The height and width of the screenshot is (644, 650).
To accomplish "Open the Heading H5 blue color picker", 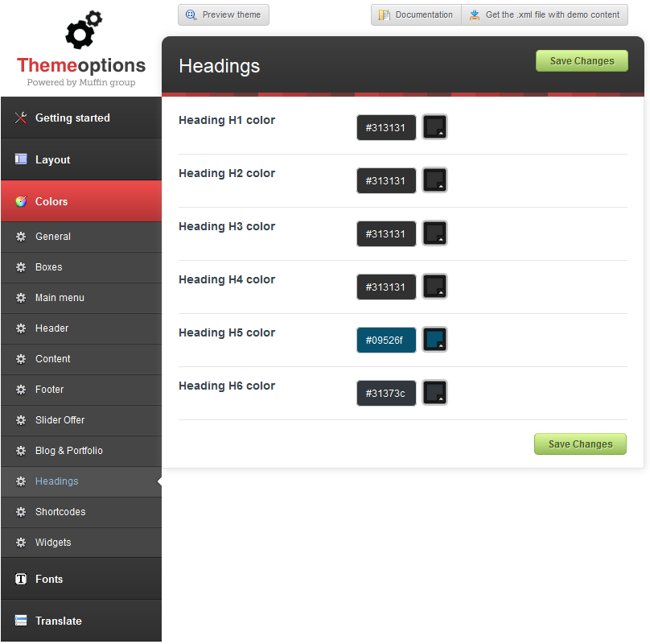I will [x=434, y=340].
